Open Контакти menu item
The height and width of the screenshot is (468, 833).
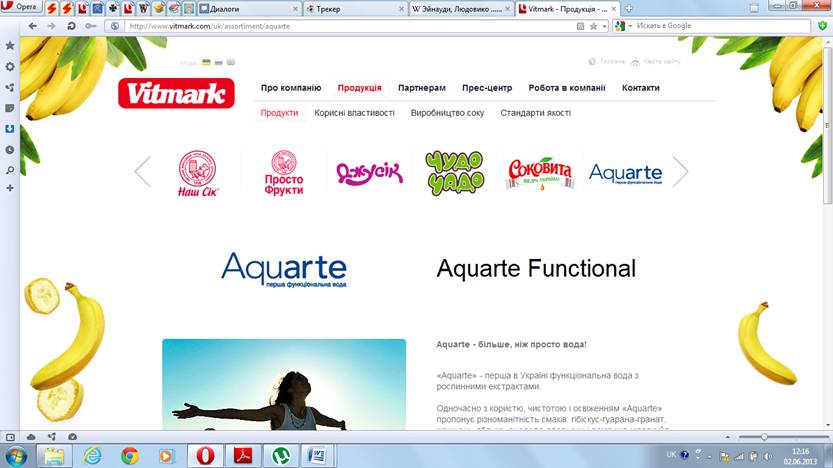(x=641, y=88)
